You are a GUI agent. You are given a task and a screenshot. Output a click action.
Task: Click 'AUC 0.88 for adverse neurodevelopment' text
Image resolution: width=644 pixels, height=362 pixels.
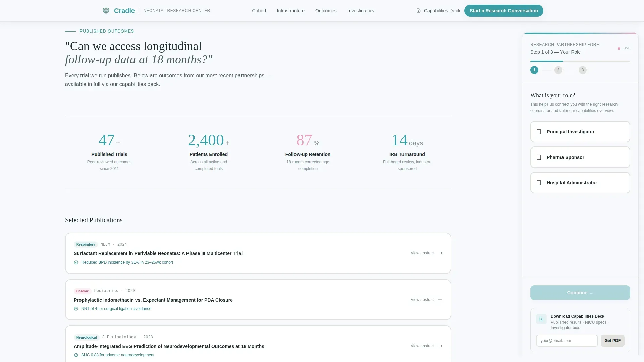(118, 355)
